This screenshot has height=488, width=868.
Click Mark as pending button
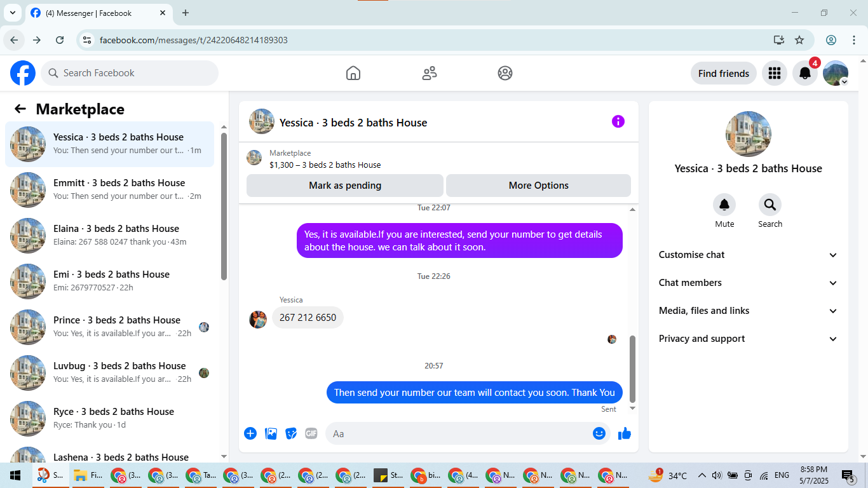coord(345,186)
